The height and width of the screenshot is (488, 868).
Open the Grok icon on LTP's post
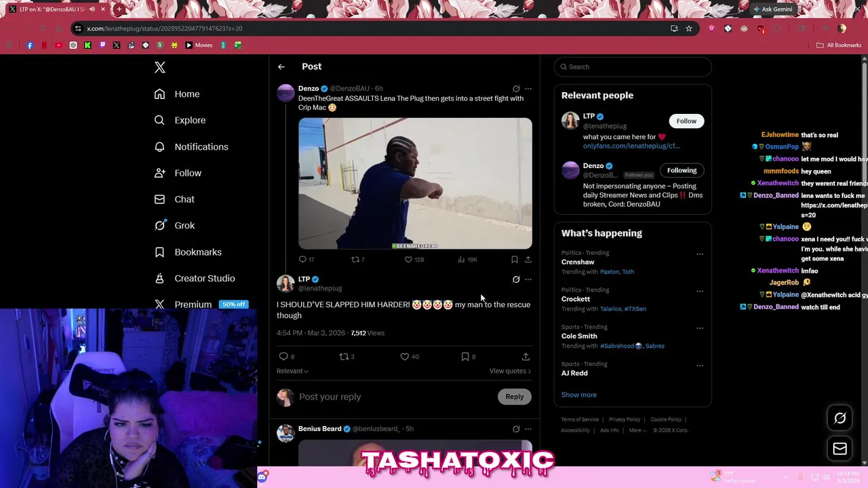coord(516,279)
